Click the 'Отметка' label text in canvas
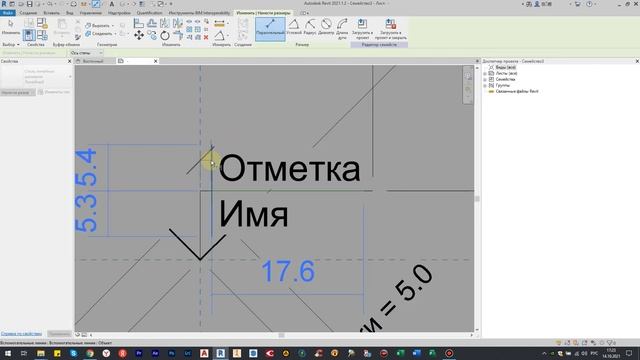This screenshot has width=640, height=360. point(290,168)
